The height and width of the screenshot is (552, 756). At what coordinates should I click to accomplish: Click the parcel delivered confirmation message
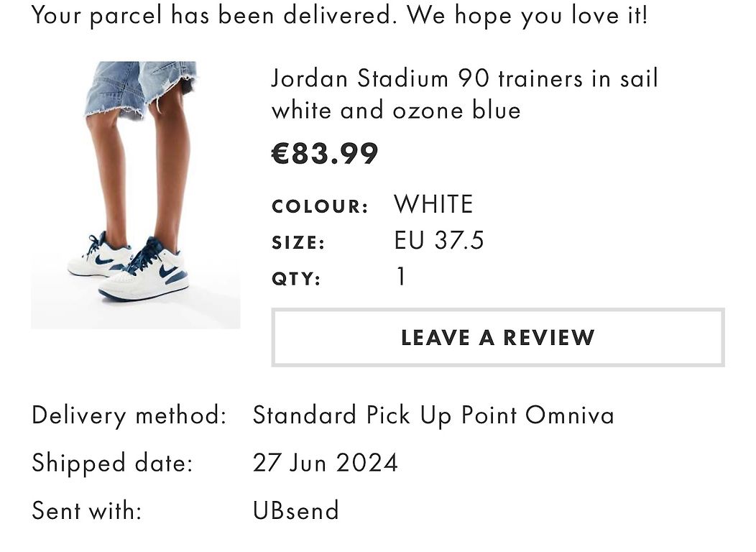tap(339, 16)
